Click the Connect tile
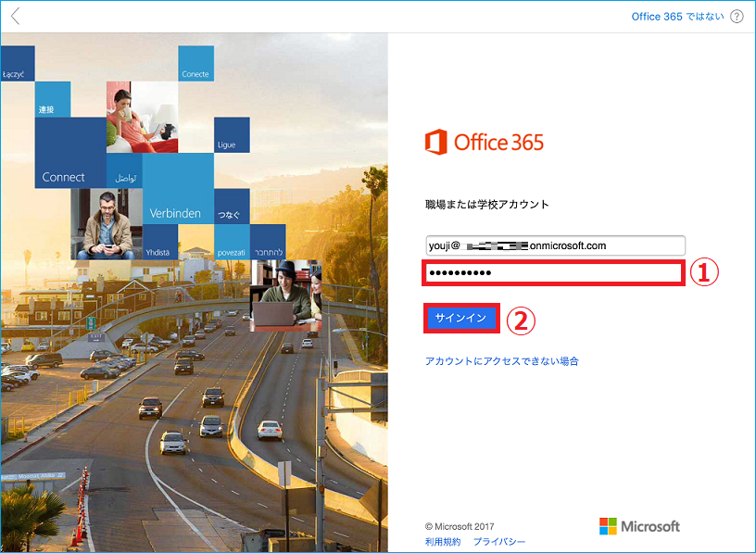The width and height of the screenshot is (756, 553). [x=70, y=152]
